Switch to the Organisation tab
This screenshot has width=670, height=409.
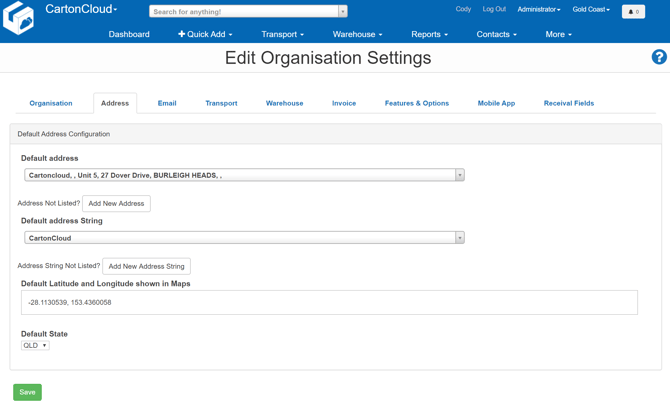point(51,103)
